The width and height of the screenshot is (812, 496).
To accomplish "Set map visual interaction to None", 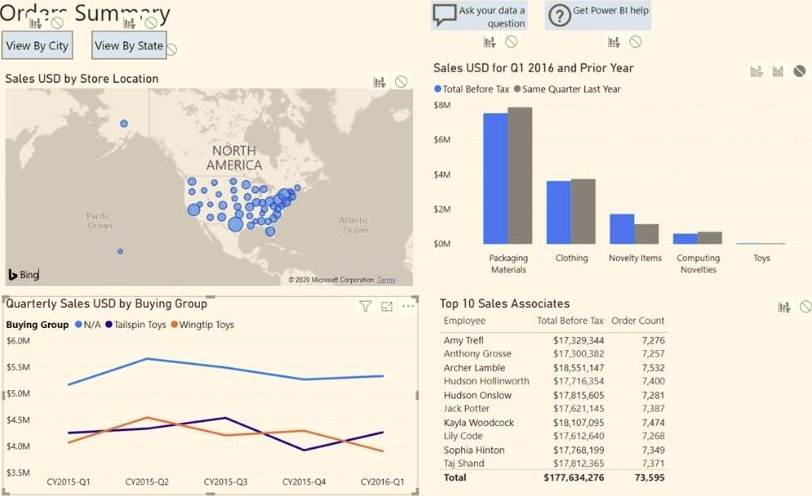I will [x=401, y=82].
